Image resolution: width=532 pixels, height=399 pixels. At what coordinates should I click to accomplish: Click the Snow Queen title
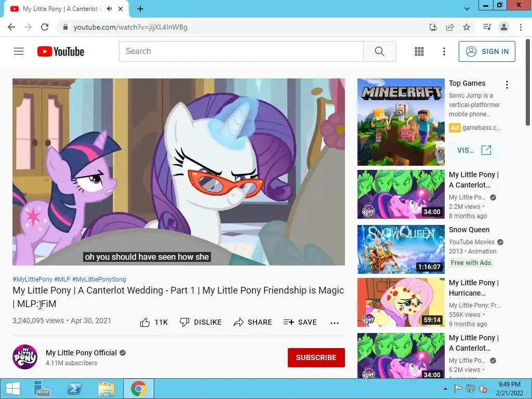[469, 230]
